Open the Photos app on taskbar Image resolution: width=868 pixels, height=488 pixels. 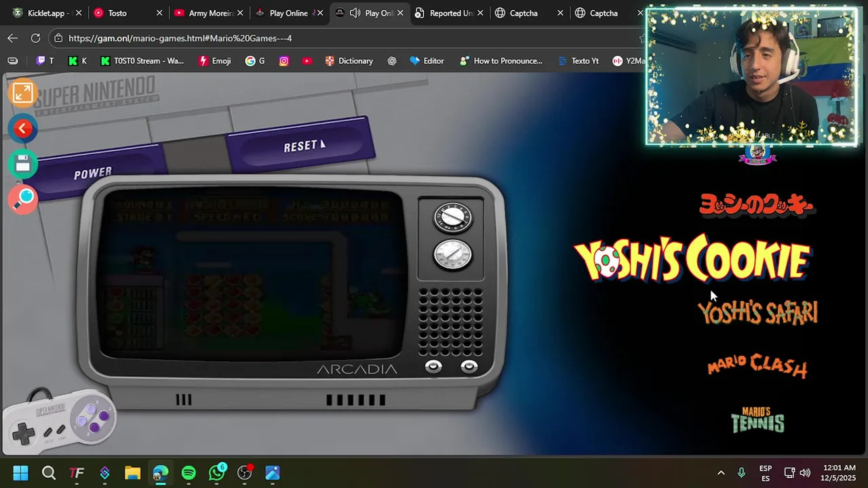tap(273, 473)
